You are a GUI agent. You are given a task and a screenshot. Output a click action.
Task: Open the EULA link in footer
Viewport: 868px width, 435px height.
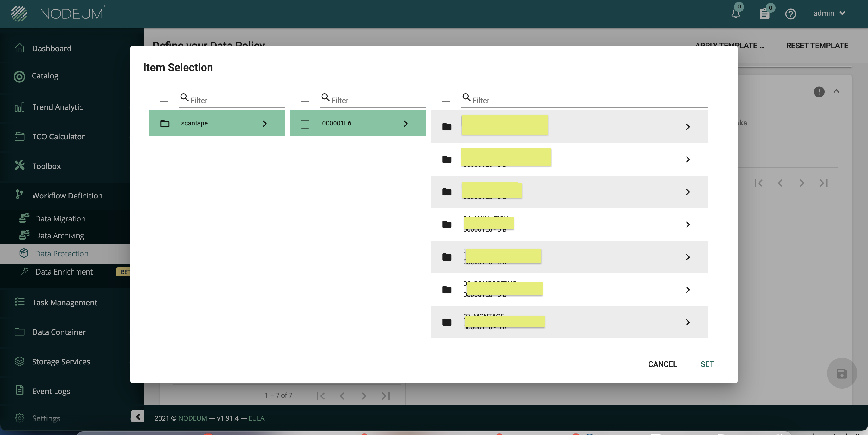coord(256,418)
